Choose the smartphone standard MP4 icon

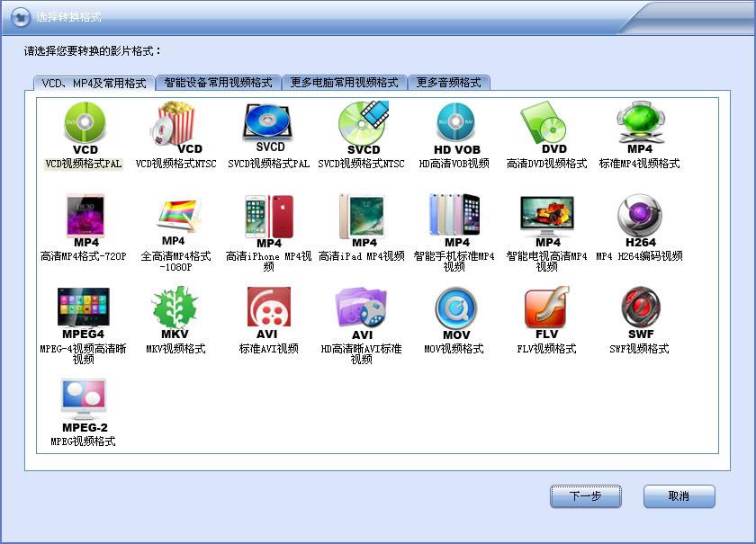(455, 220)
